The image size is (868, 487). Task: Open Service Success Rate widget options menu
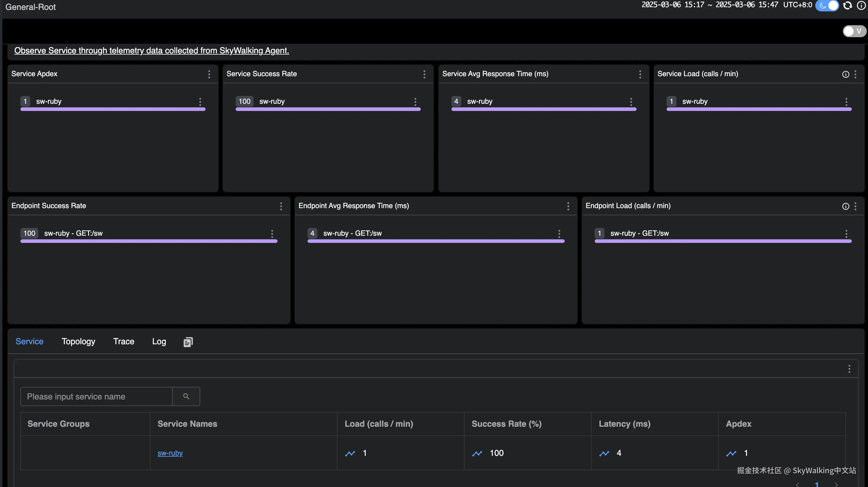[424, 74]
